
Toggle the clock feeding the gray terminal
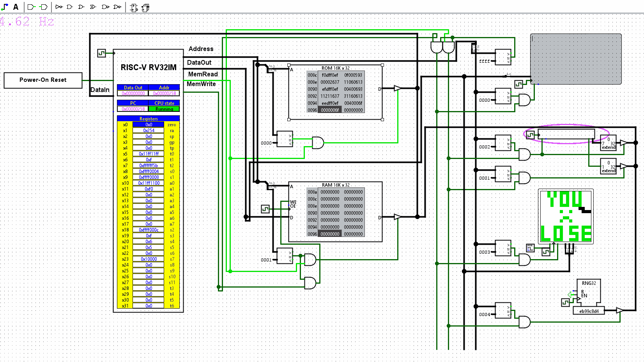click(x=518, y=84)
